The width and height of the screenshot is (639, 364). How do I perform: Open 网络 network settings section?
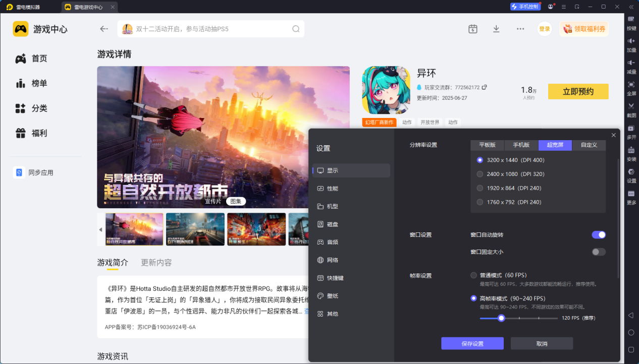point(351,260)
